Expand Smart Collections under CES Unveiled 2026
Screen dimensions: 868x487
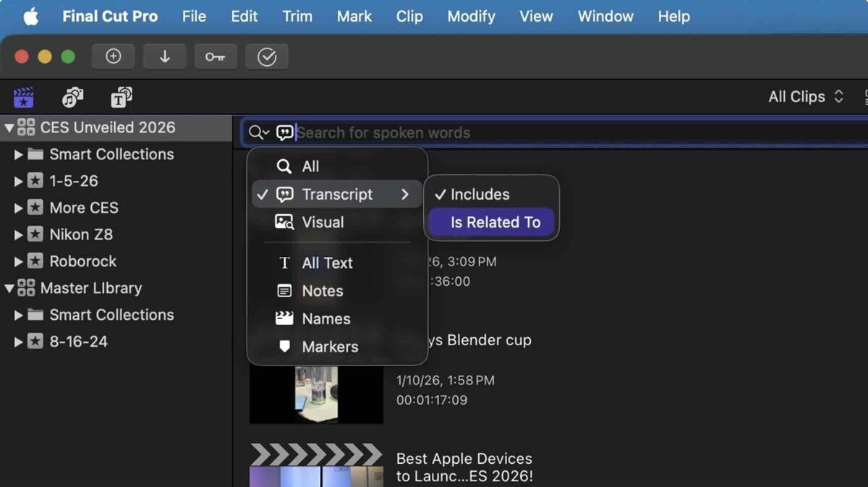tap(19, 155)
